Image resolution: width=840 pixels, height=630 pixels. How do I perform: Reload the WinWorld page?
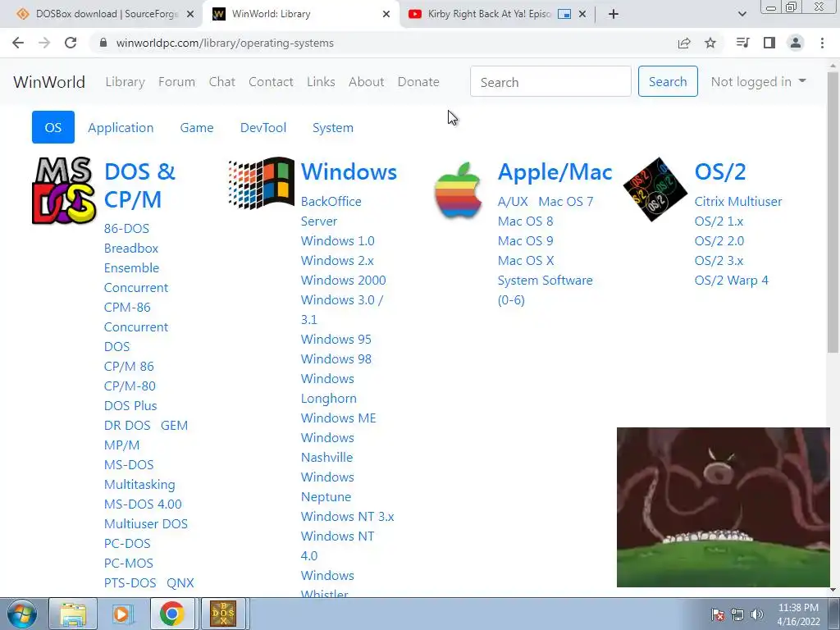71,43
